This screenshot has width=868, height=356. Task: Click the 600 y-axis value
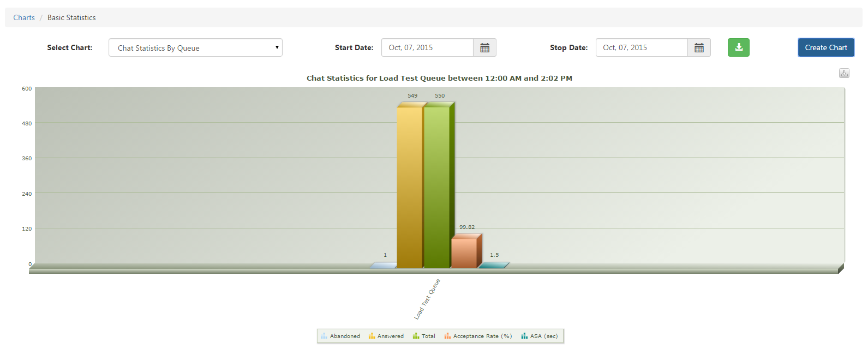pos(27,88)
